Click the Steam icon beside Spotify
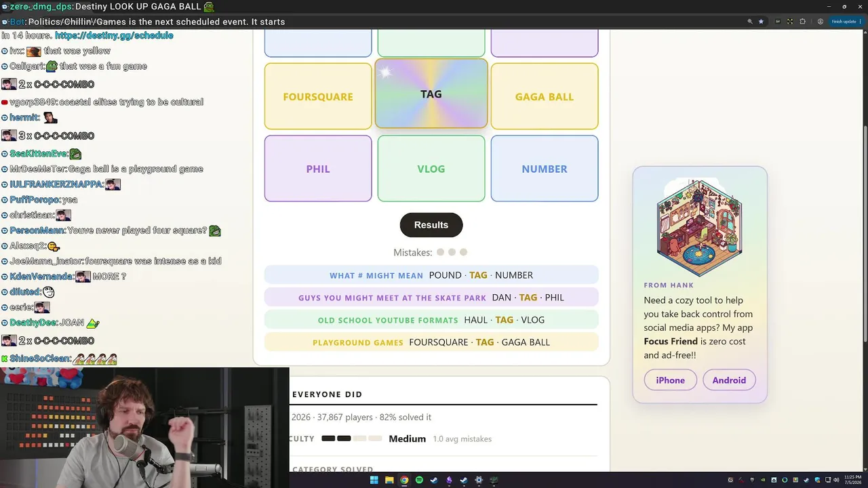868x488 pixels. point(434,480)
